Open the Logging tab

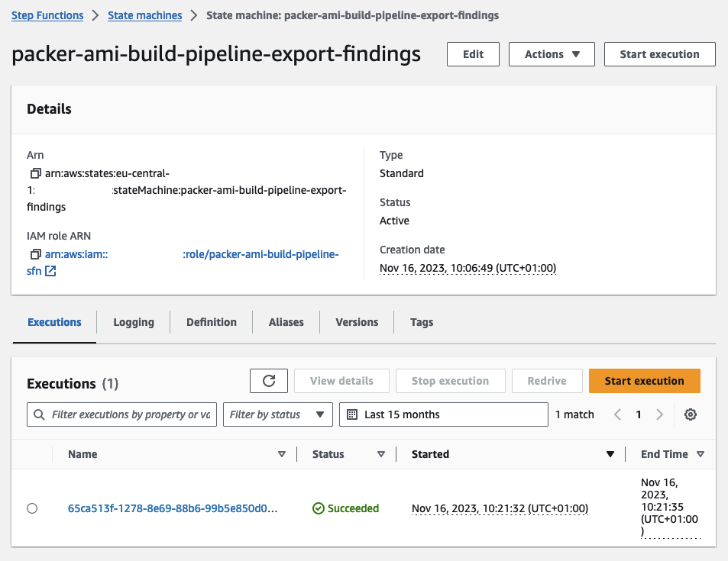click(133, 322)
